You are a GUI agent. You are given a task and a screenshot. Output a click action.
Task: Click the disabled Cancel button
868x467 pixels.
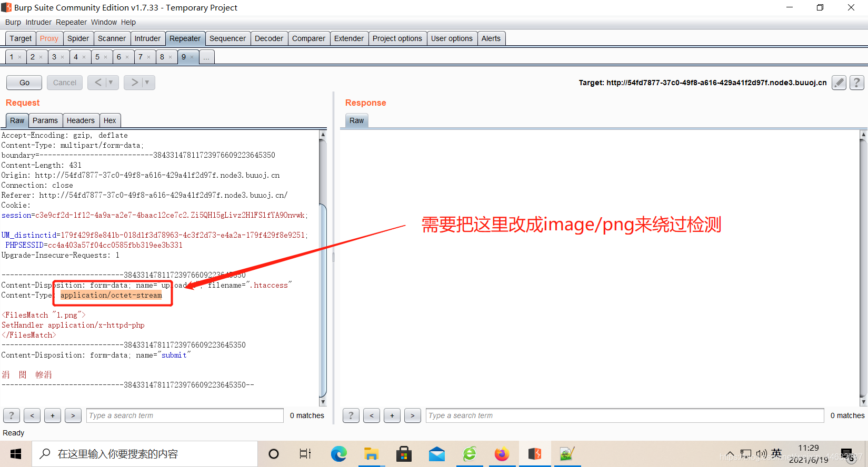coord(65,83)
